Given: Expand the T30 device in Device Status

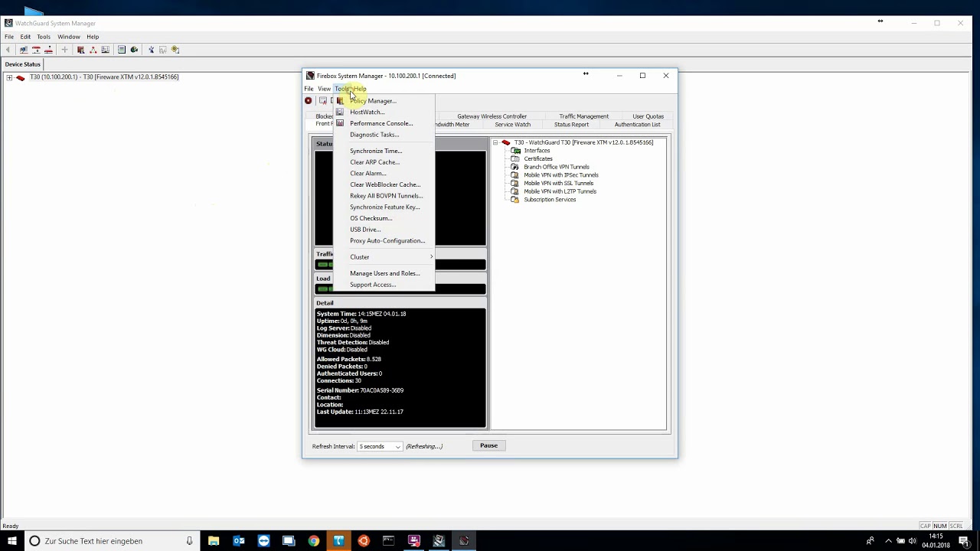Looking at the screenshot, I should click(9, 77).
